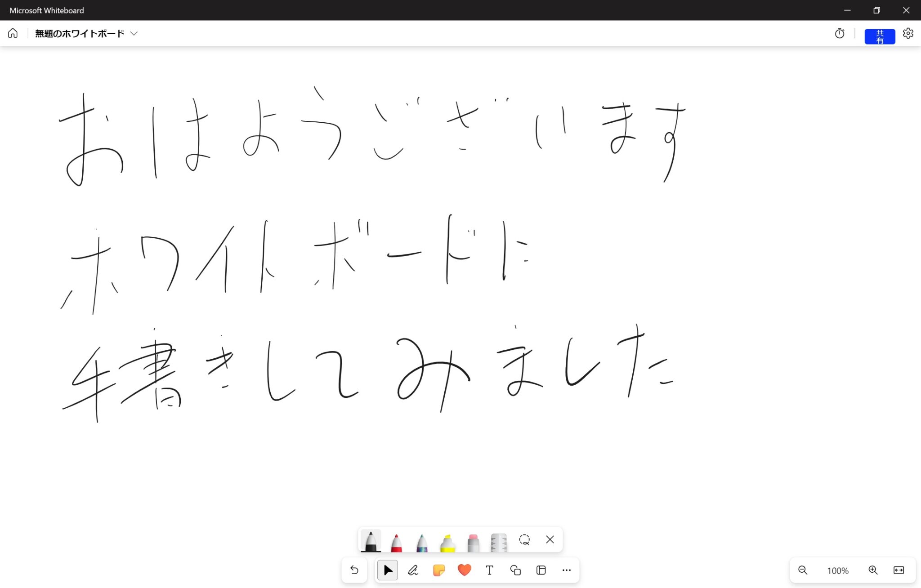Close the pen toolbar
This screenshot has width=921, height=588.
click(x=550, y=539)
